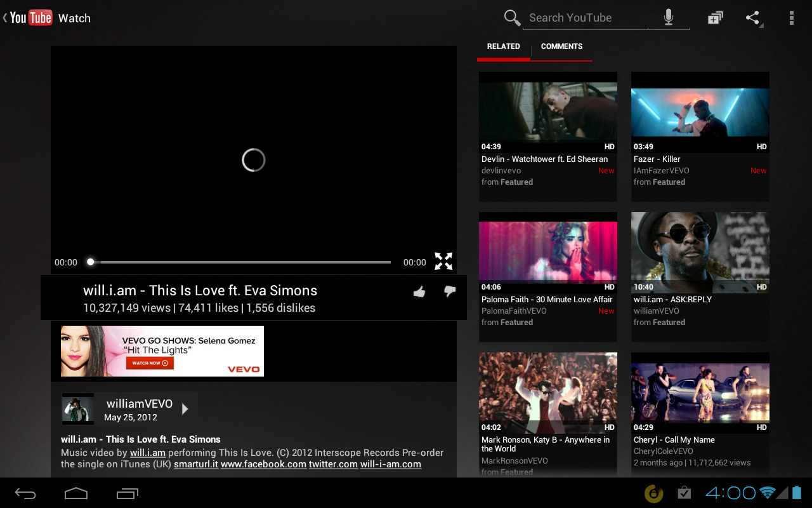Click the search magnifier icon
This screenshot has height=508, width=812.
[x=512, y=18]
